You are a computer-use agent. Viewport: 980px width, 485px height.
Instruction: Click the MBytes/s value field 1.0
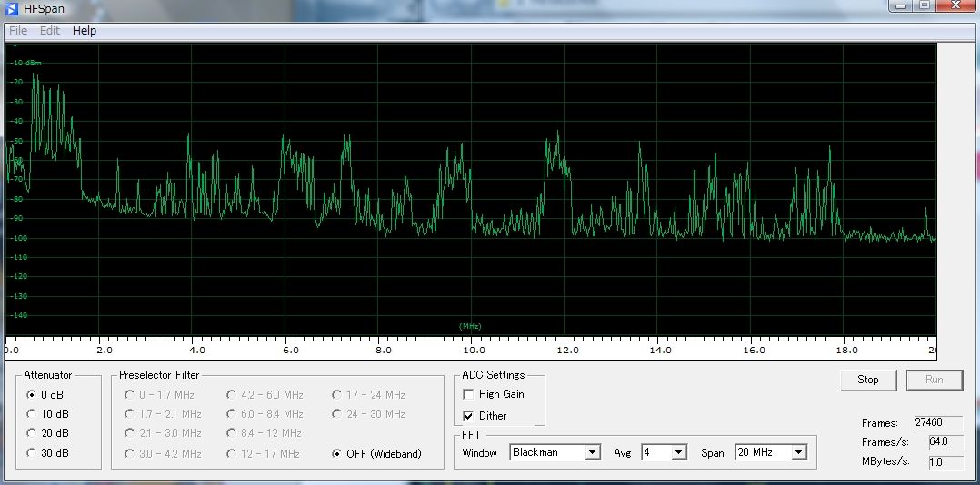tap(945, 462)
